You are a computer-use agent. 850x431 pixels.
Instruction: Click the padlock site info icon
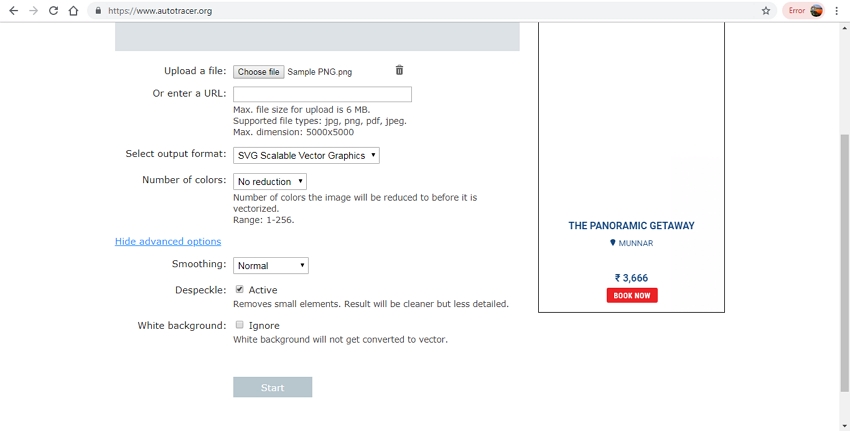pyautogui.click(x=98, y=11)
